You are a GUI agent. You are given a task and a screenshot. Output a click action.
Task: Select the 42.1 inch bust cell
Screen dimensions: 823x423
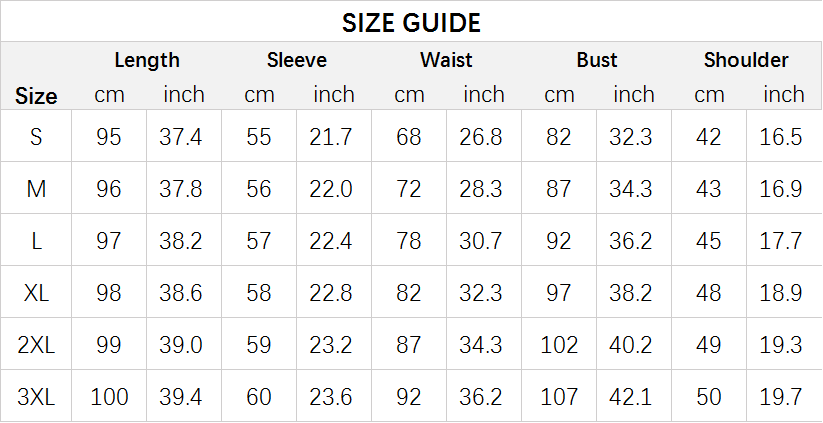click(x=633, y=397)
